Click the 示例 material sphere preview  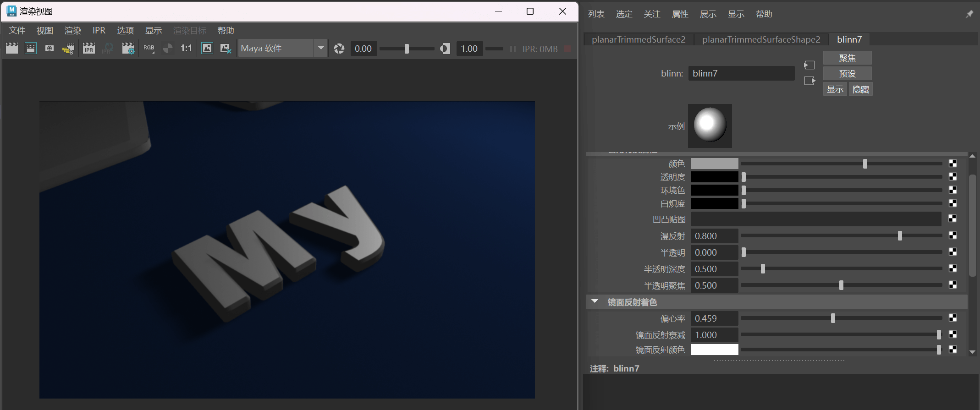710,126
